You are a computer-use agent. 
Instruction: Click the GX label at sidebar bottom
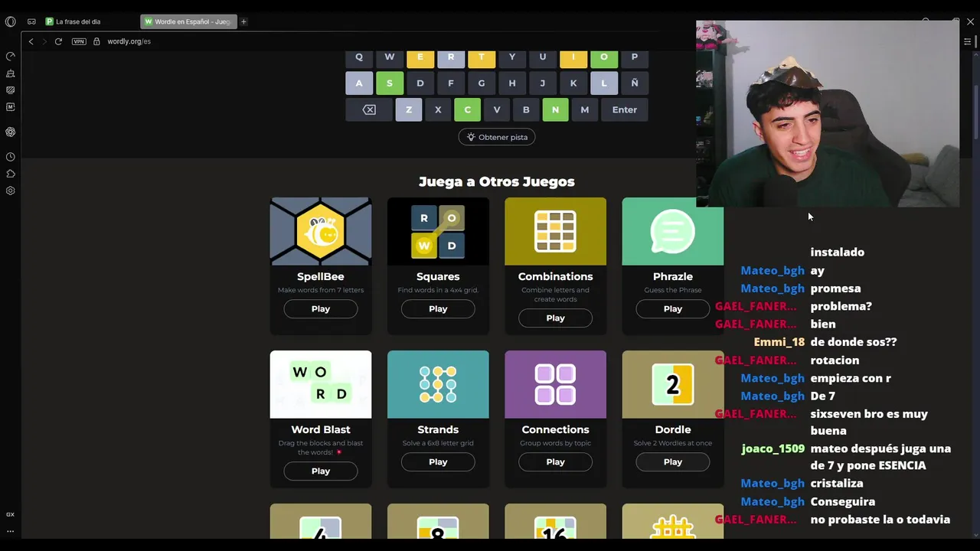coord(10,514)
